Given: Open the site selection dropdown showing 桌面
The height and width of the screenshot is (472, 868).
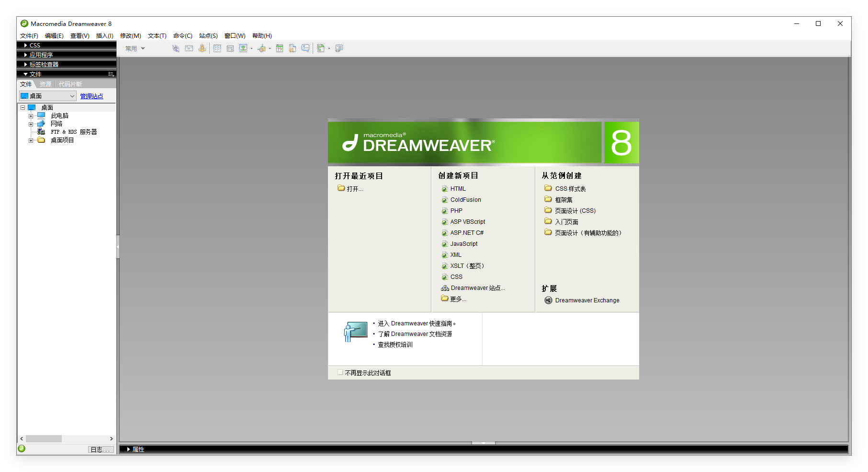Looking at the screenshot, I should (x=72, y=95).
